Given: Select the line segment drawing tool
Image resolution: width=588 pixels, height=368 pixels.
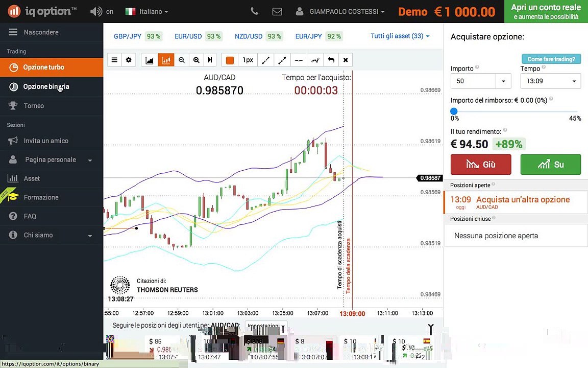Looking at the screenshot, I should pyautogui.click(x=265, y=60).
